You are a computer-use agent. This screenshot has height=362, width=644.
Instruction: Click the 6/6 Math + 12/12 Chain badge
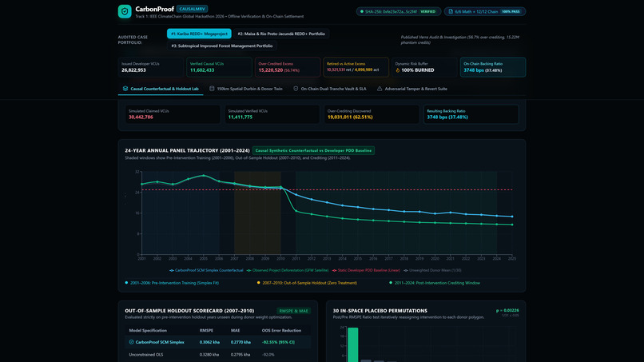pos(485,11)
